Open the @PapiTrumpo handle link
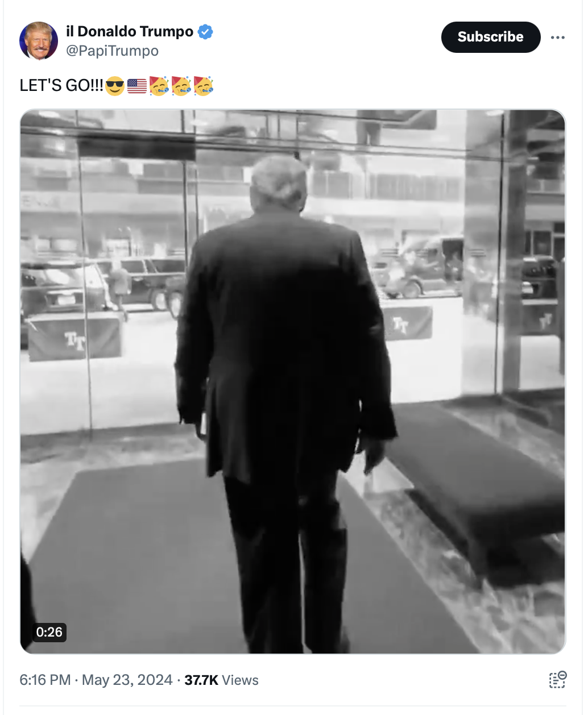The height and width of the screenshot is (715, 588). click(x=112, y=51)
